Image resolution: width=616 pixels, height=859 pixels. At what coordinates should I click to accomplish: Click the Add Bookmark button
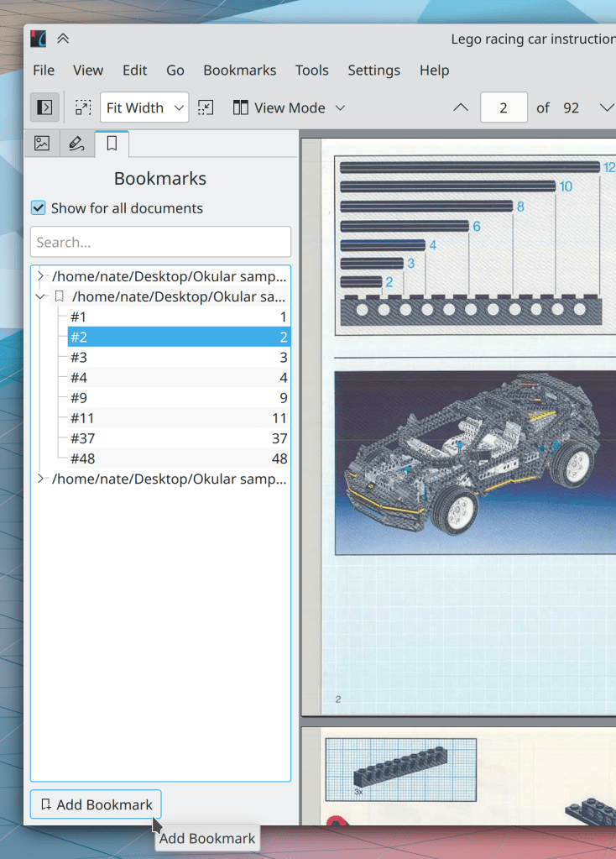96,804
